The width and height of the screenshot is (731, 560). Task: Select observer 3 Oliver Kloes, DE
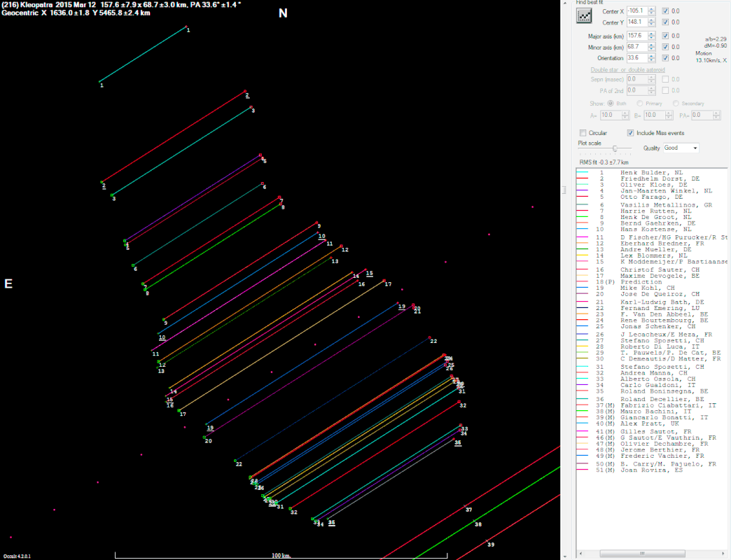pyautogui.click(x=651, y=185)
